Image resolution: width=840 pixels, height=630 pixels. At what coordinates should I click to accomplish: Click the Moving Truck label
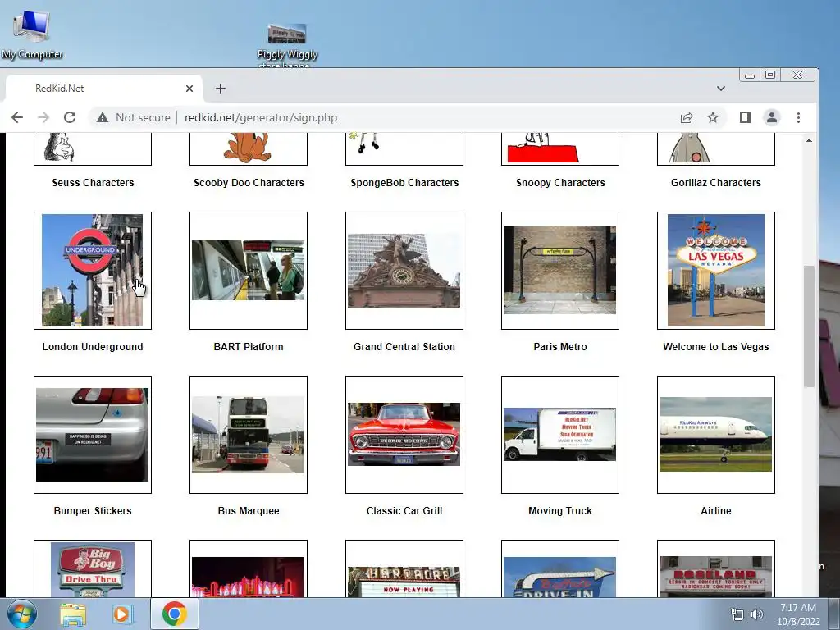click(560, 510)
